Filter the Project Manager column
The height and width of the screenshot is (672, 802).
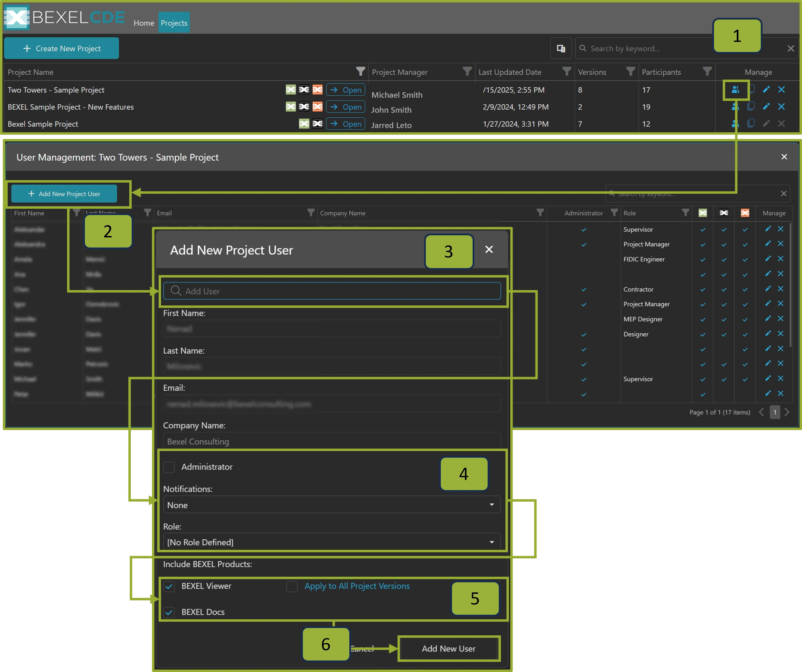467,71
